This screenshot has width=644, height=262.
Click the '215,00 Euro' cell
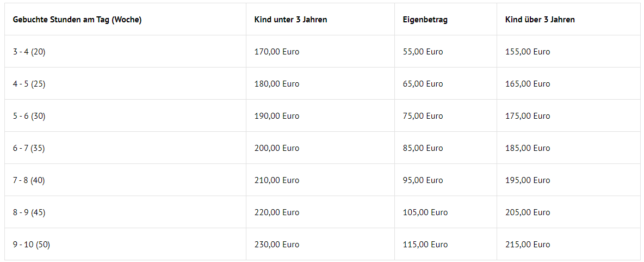528,245
